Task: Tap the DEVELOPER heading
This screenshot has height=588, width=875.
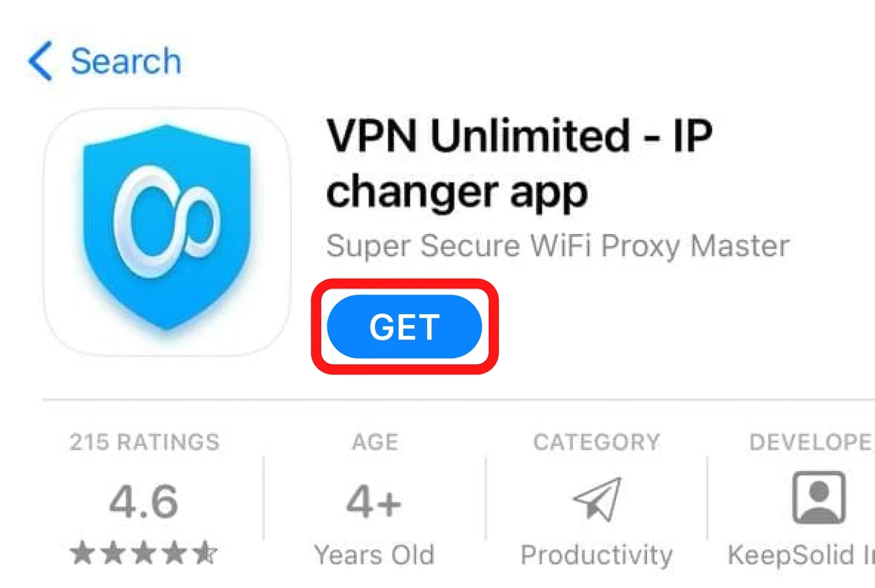Action: click(811, 442)
